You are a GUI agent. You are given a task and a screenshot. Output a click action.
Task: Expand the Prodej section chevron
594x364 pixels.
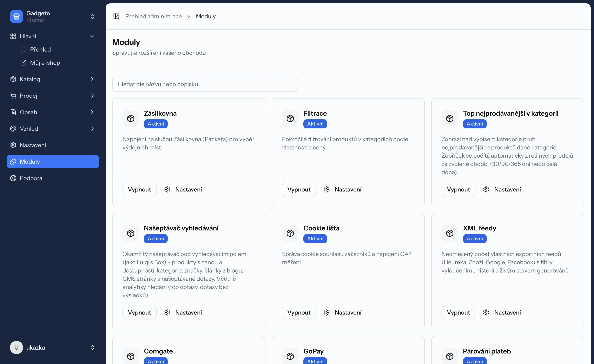92,96
